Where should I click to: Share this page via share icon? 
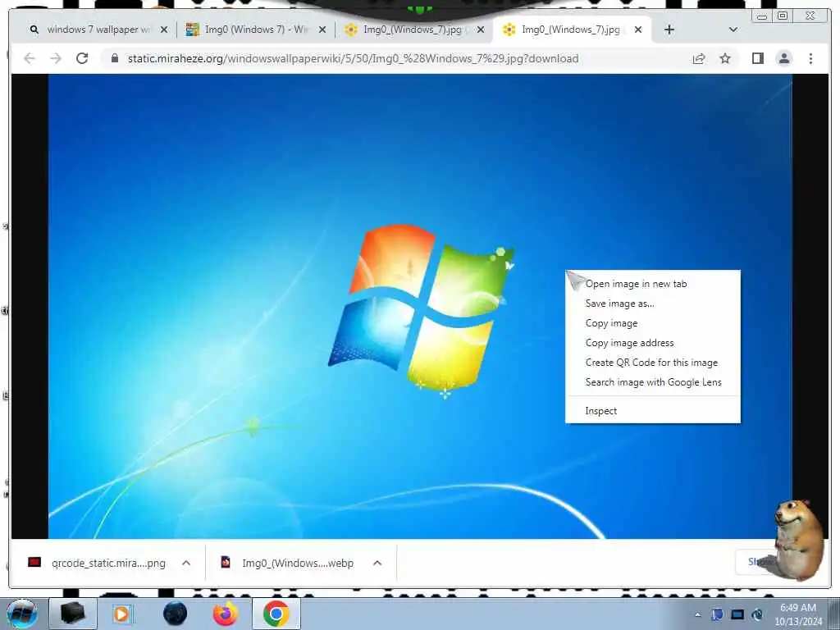click(x=699, y=58)
